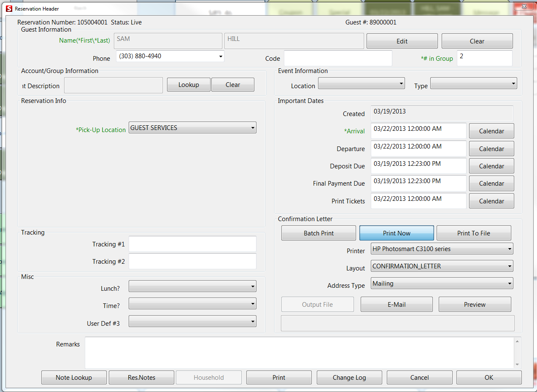The image size is (537, 392).
Task: Click Lookup for account description
Action: point(188,85)
